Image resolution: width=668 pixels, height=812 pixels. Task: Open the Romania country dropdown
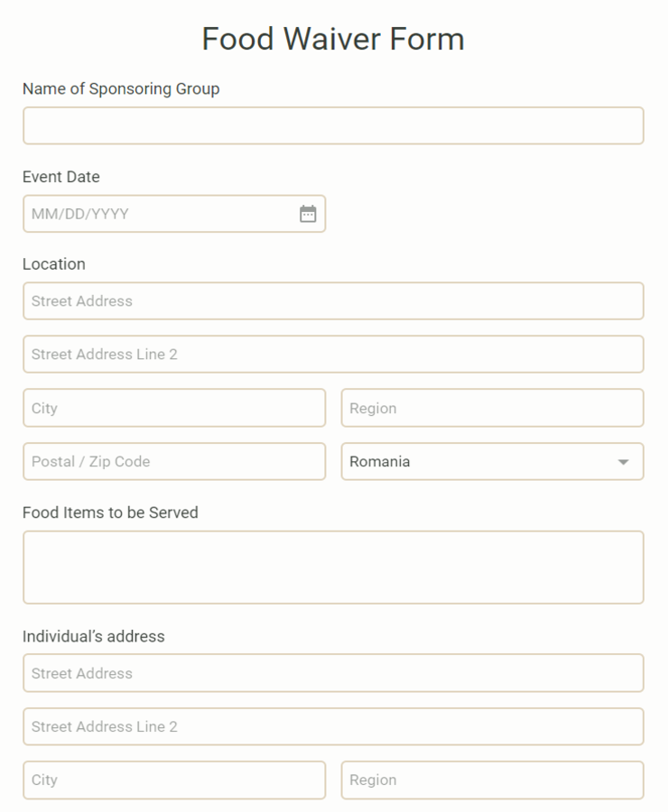click(x=492, y=461)
